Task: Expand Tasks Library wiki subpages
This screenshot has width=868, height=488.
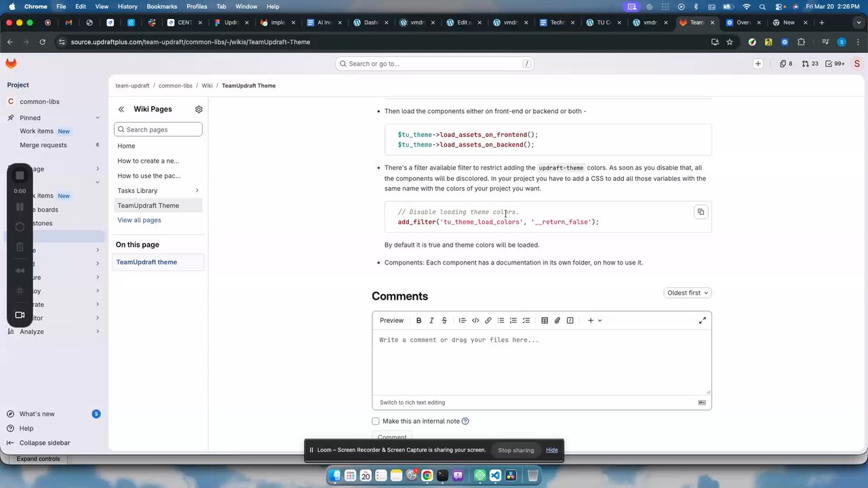Action: pyautogui.click(x=197, y=190)
